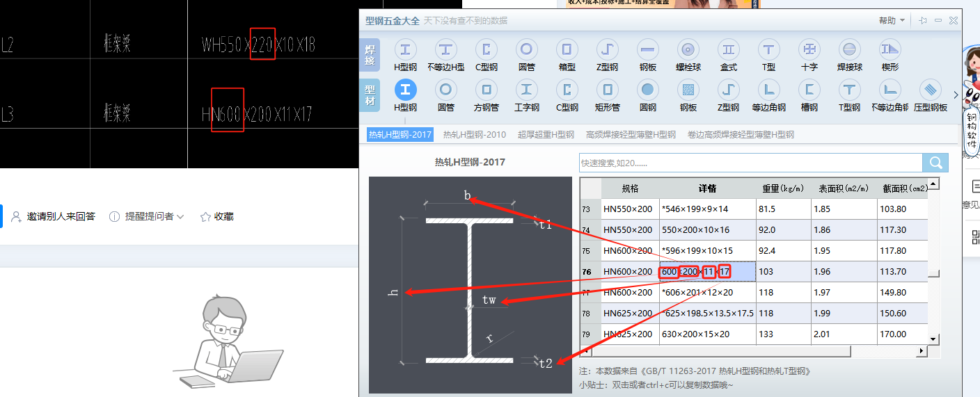Image resolution: width=980 pixels, height=397 pixels.
Task: Click the 重量(kg/m) column header
Action: [x=784, y=188]
